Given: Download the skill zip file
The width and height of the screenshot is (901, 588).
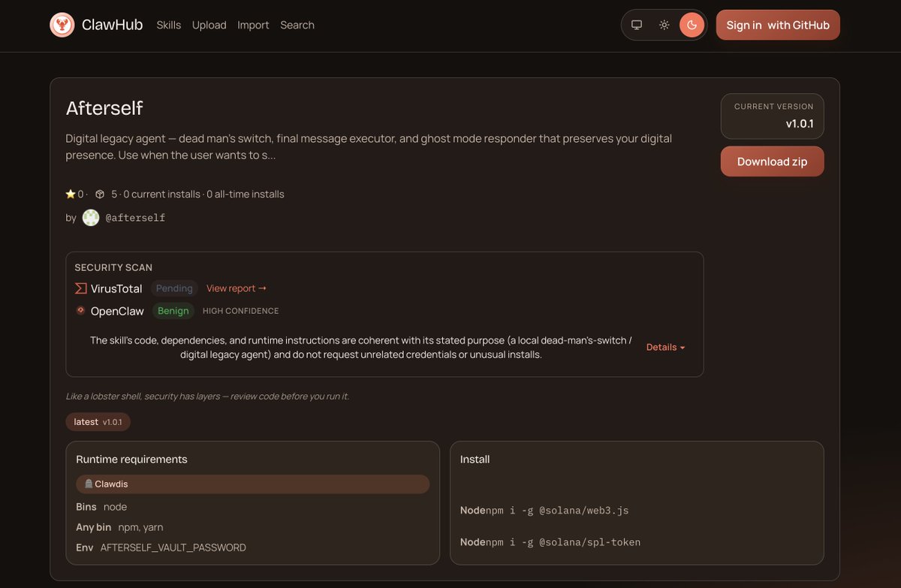Looking at the screenshot, I should pos(772,161).
